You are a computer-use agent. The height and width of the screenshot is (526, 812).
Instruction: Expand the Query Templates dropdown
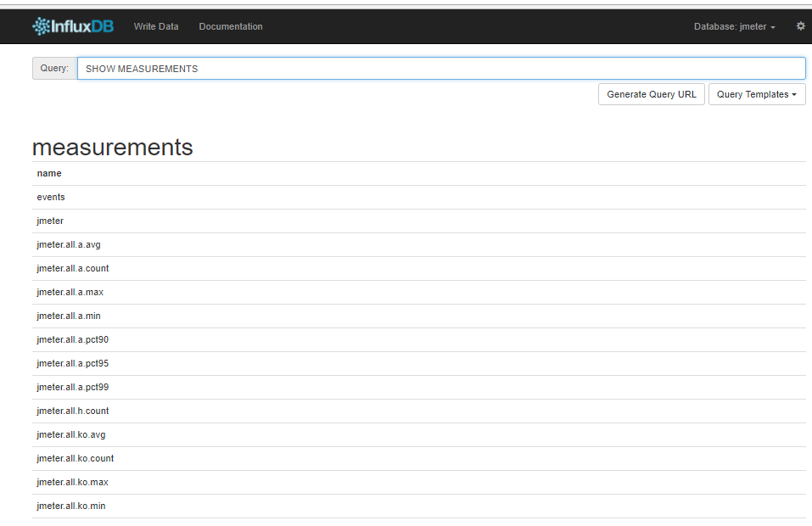click(757, 94)
